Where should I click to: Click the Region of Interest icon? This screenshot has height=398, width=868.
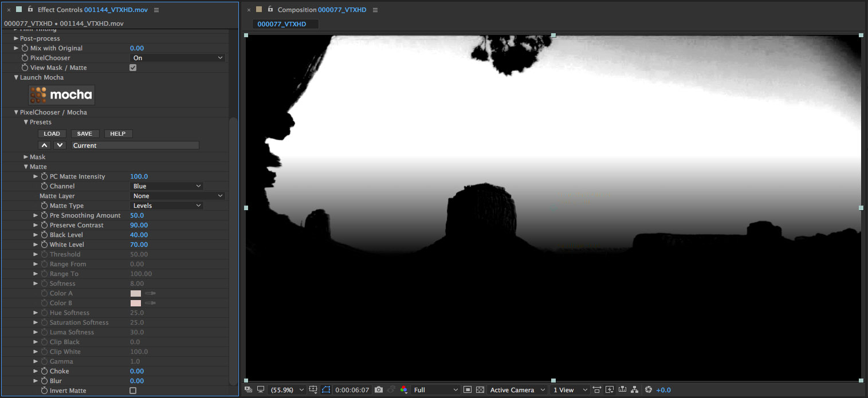[x=468, y=390]
